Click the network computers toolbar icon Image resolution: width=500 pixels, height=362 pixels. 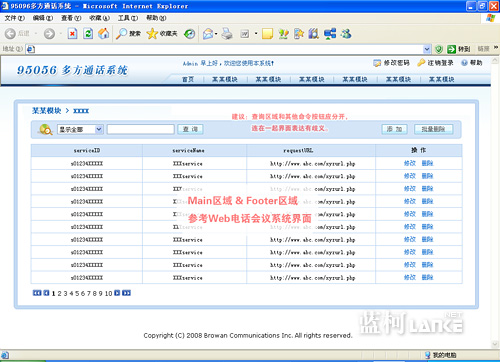[x=330, y=33]
